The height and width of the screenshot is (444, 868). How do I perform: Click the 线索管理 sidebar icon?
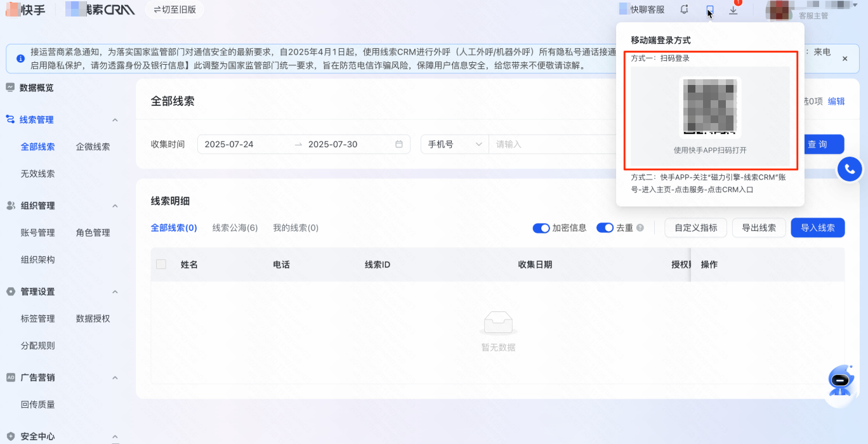(10, 119)
